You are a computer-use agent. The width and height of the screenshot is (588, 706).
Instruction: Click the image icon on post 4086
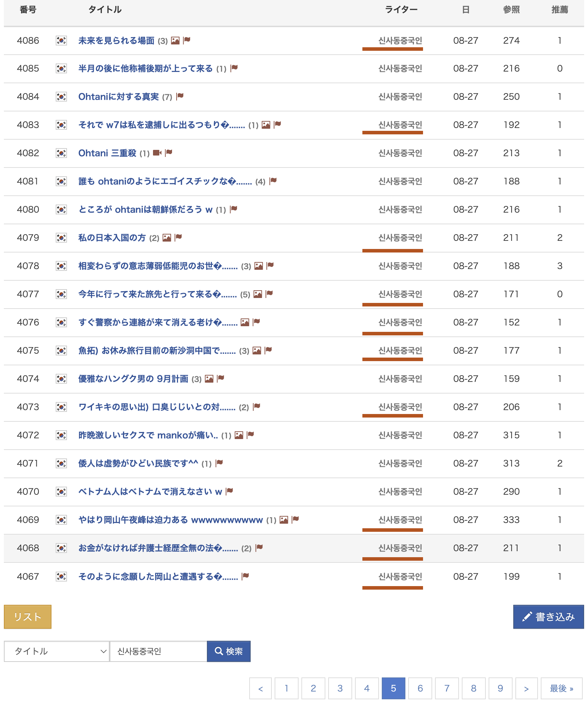point(175,41)
